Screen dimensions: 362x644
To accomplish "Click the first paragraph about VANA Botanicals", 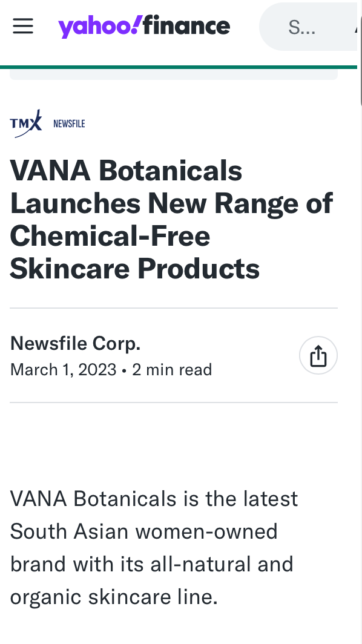I will [x=154, y=548].
